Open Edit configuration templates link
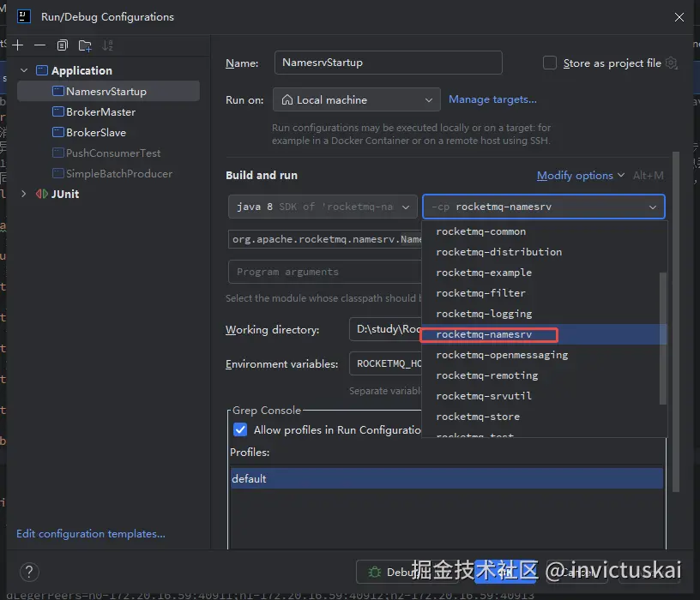The width and height of the screenshot is (700, 600). (91, 533)
